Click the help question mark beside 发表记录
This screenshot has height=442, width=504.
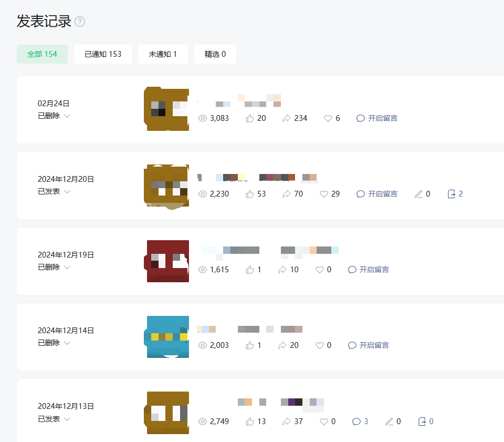pos(80,22)
